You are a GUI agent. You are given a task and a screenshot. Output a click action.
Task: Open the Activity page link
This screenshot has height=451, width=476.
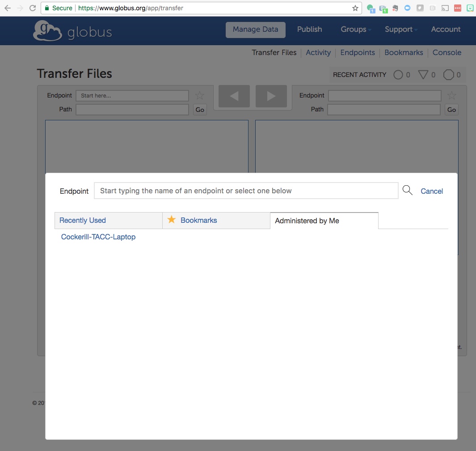tap(318, 53)
